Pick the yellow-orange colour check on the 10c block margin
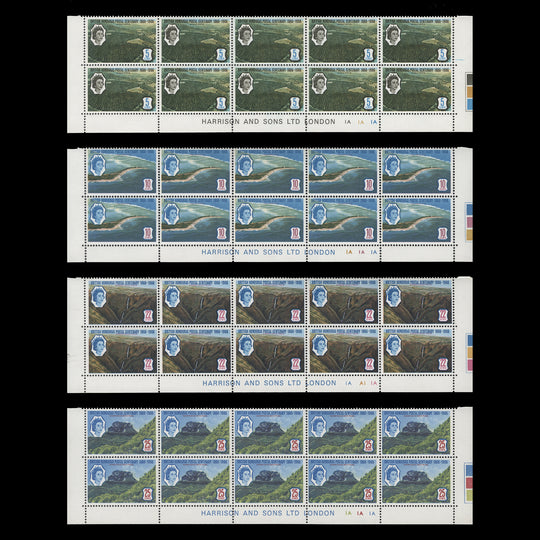The image size is (540, 540). [x=469, y=235]
